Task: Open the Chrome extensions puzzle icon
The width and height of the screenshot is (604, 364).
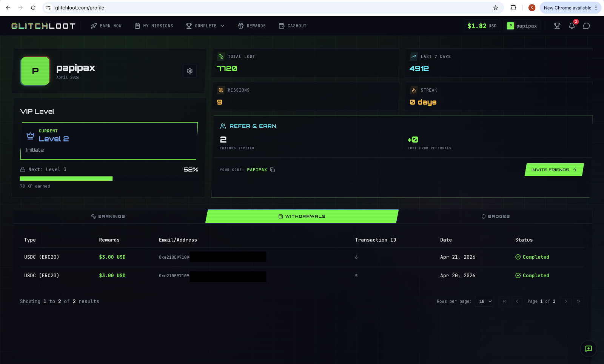Action: coord(513,8)
